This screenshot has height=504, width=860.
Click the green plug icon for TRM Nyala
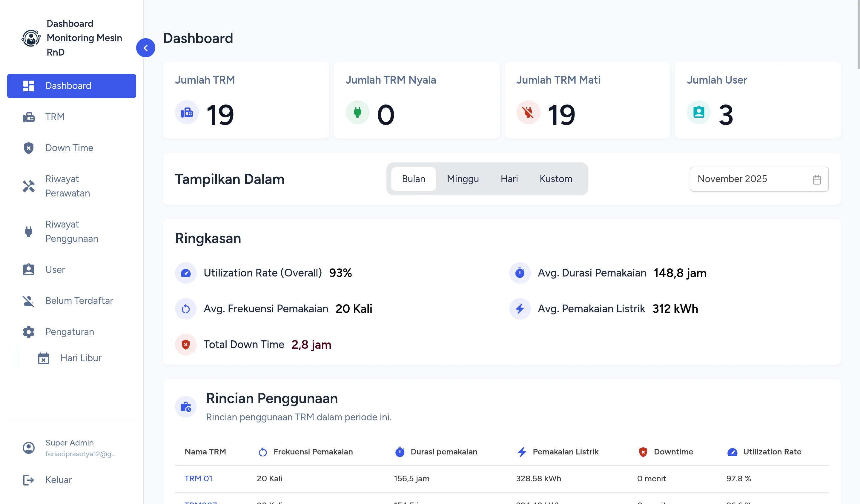[357, 112]
